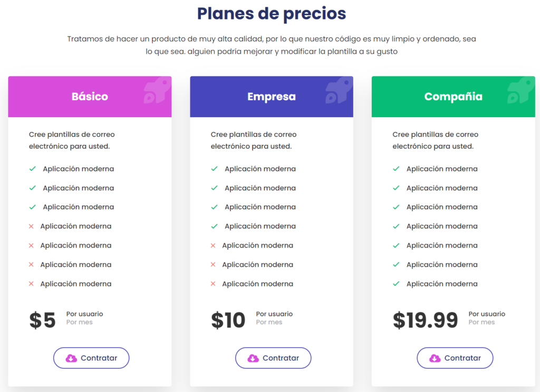Click the Contratar button under Básico plan
This screenshot has height=392, width=540.
(91, 358)
